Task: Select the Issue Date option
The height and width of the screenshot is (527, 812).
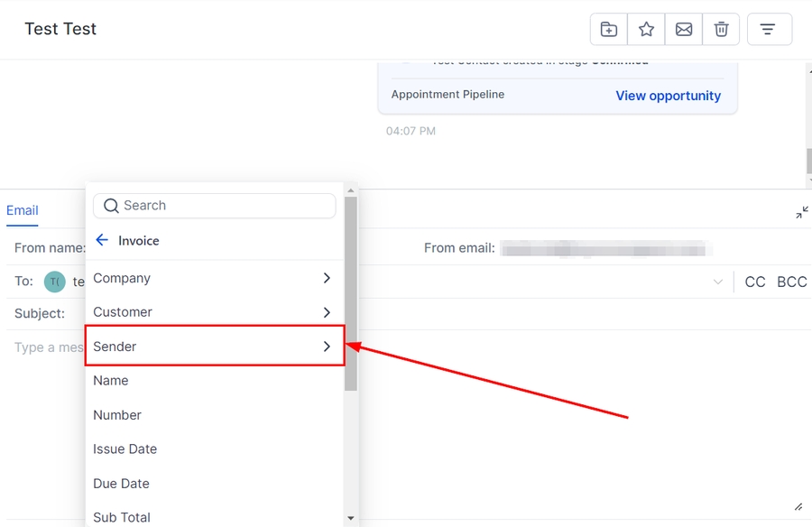Action: tap(125, 449)
